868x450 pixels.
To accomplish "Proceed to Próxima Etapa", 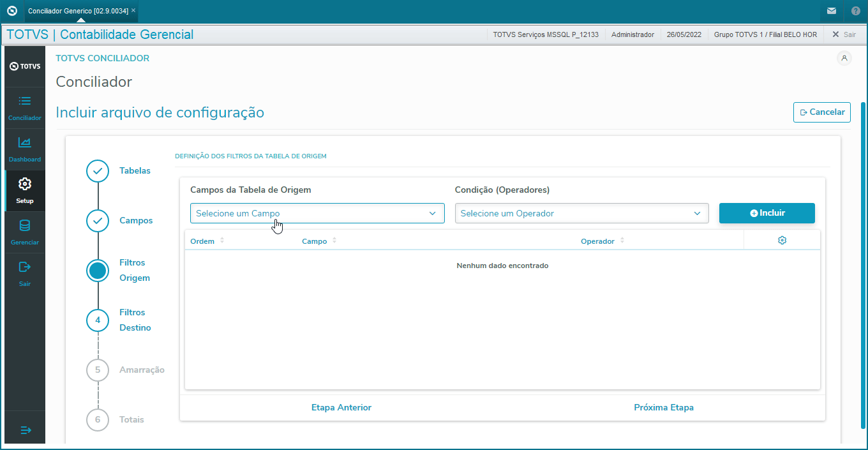I will pyautogui.click(x=664, y=407).
